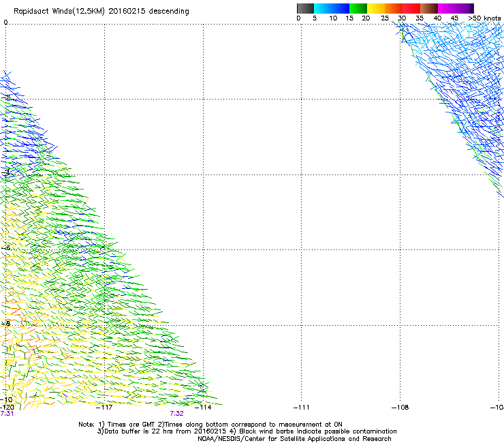Click the '-8' latitude axis label
Screen dimensions: 504x443
click(6, 323)
